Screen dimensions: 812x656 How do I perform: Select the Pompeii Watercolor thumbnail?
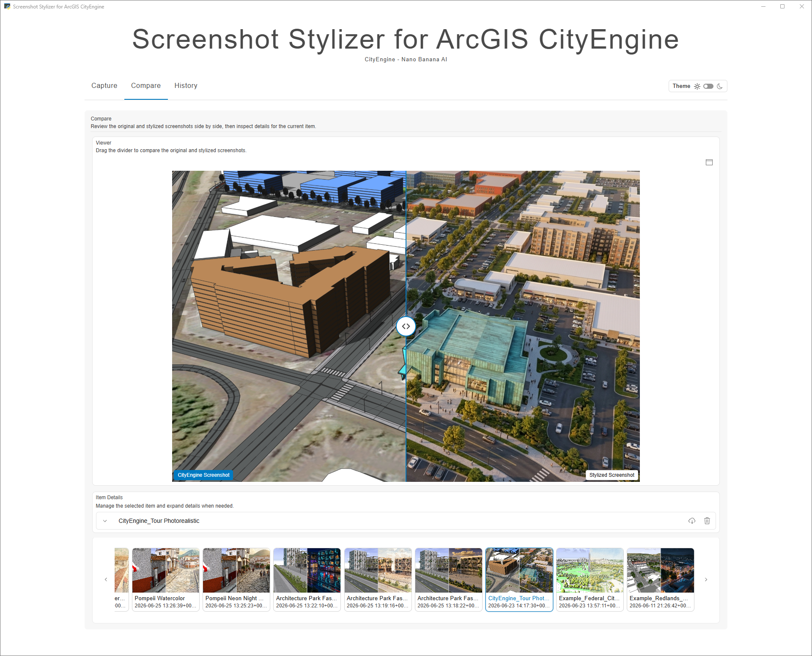click(x=166, y=579)
